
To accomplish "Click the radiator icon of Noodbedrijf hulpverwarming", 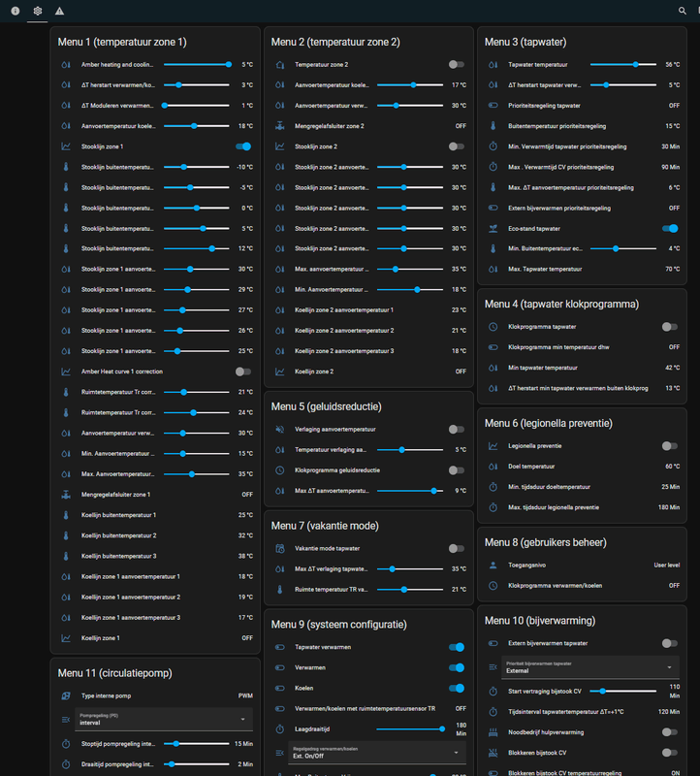I will (x=493, y=732).
